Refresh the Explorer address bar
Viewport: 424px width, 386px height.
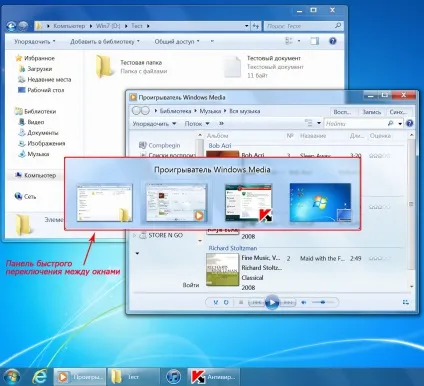tap(256, 26)
